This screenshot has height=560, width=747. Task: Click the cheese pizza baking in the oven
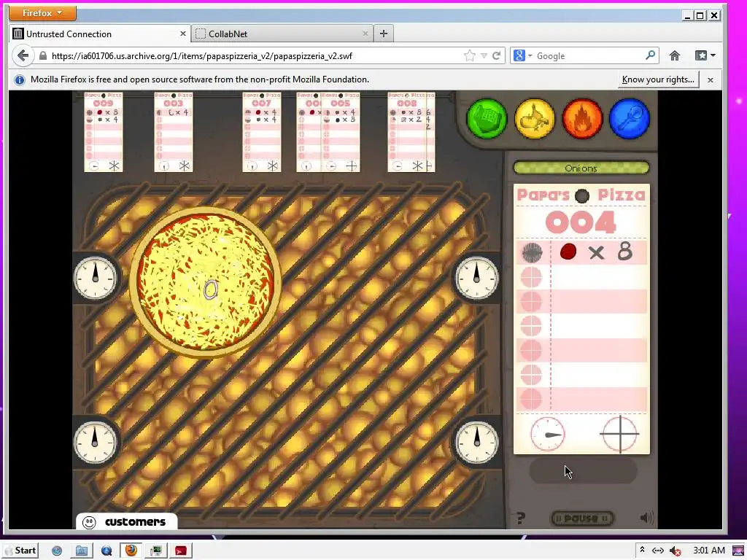[205, 282]
